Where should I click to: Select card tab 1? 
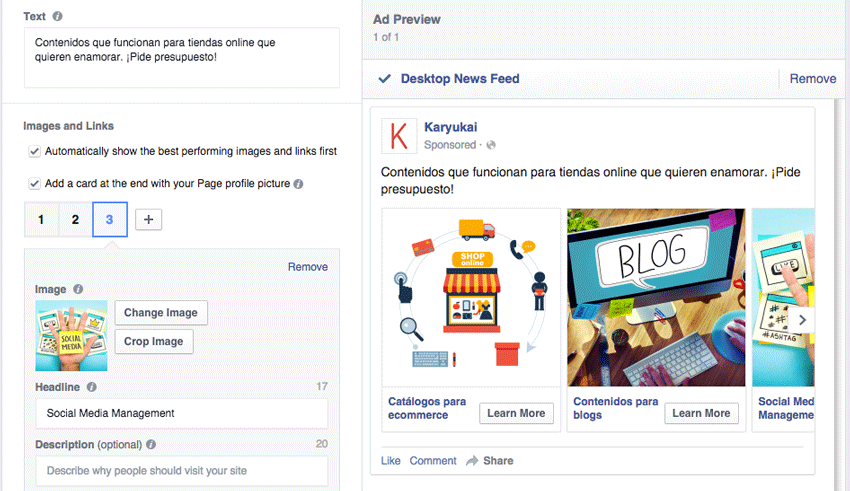tap(41, 219)
